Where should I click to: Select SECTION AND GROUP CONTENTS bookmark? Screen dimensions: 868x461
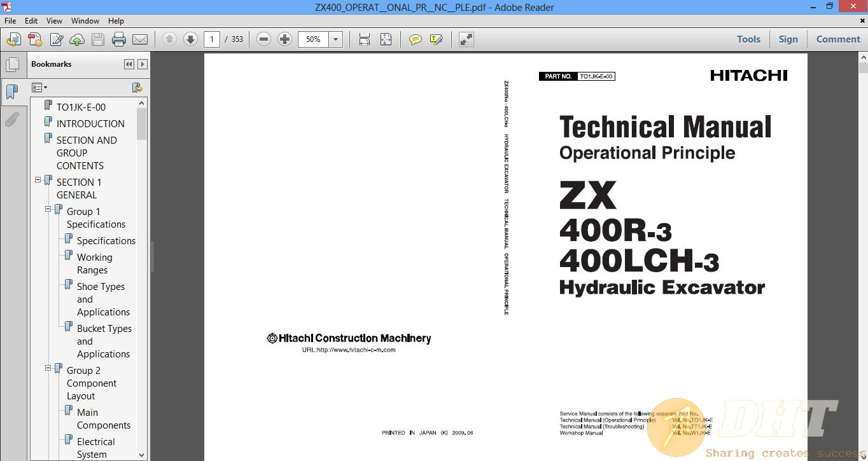pyautogui.click(x=87, y=153)
